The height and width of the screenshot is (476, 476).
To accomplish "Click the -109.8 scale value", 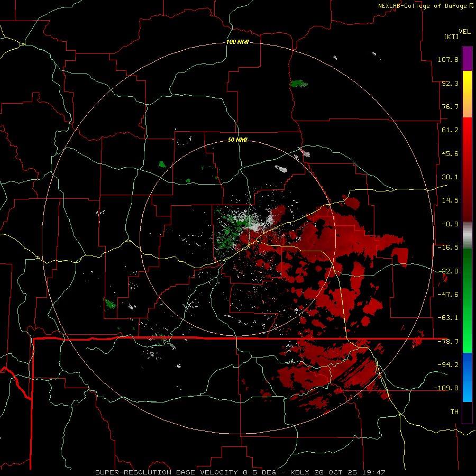I will click(446, 388).
